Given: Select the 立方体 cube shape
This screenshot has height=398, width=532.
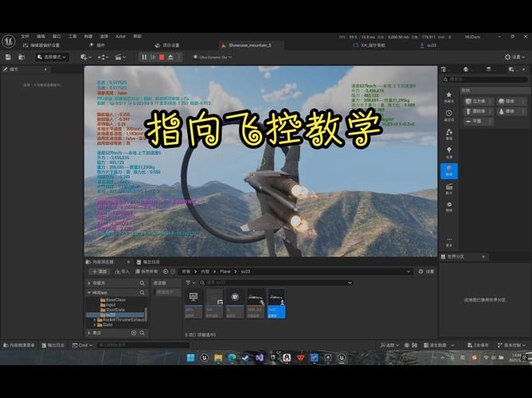Looking at the screenshot, I should click(x=479, y=101).
